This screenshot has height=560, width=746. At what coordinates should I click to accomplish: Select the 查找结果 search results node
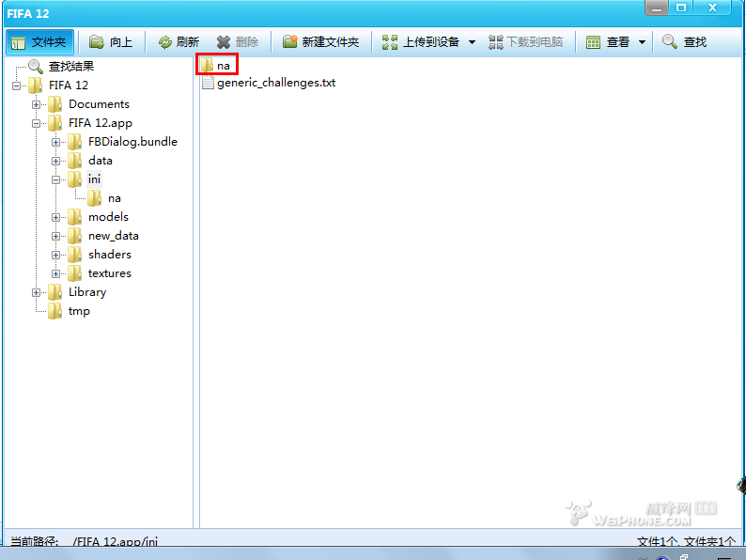71,67
